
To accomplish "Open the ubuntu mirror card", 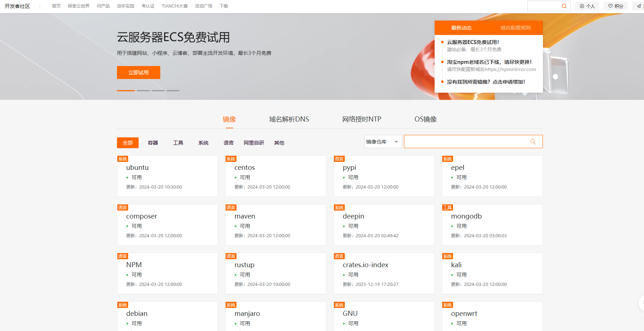I will coord(167,176).
